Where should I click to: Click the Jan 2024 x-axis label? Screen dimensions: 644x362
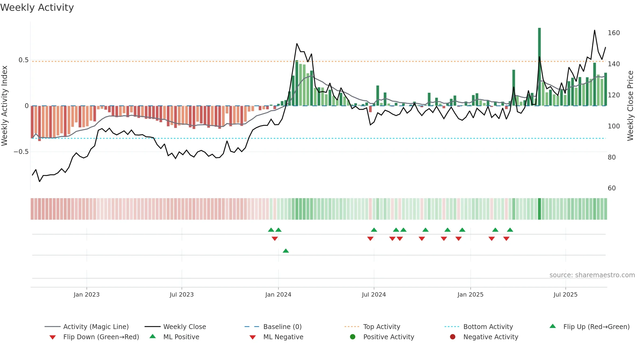click(x=278, y=295)
